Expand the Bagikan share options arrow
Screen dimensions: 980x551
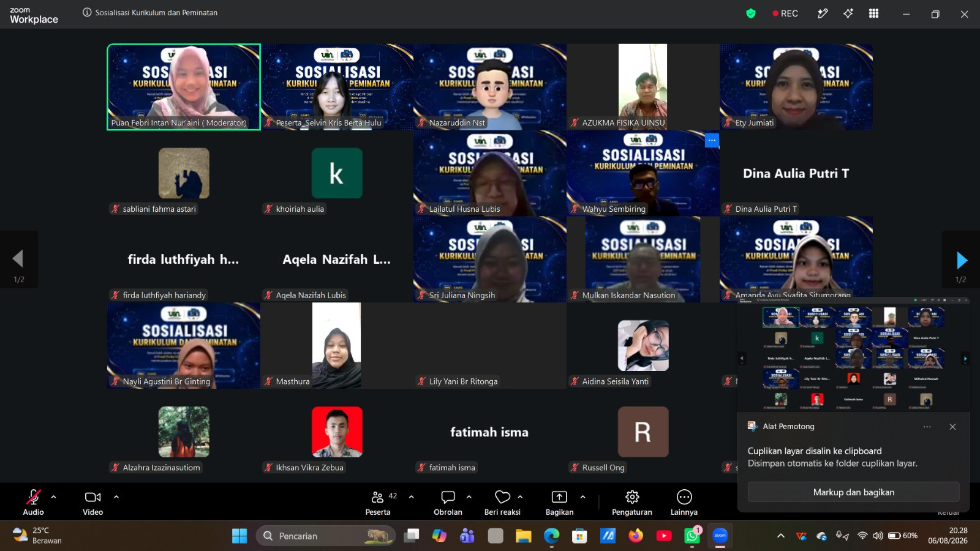[582, 497]
